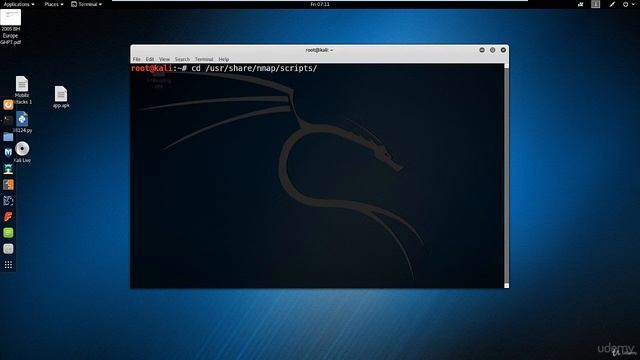
Task: Select the Mobile Attacks 1 desktop file
Action: [22, 90]
